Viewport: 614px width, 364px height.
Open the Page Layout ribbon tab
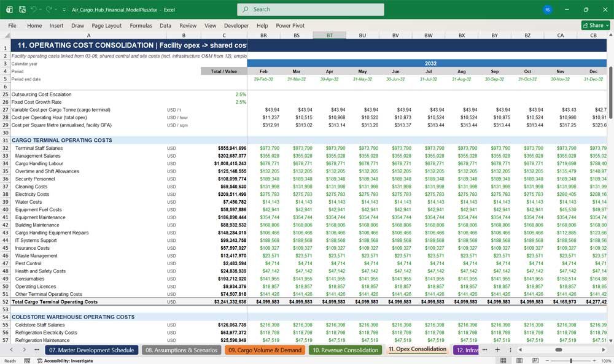(x=106, y=25)
